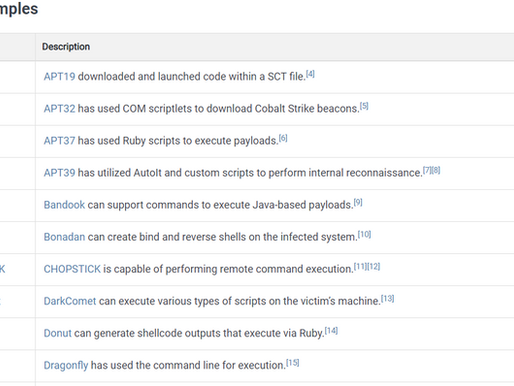
Task: Open the CHOPSTICK link in description
Action: (72, 269)
